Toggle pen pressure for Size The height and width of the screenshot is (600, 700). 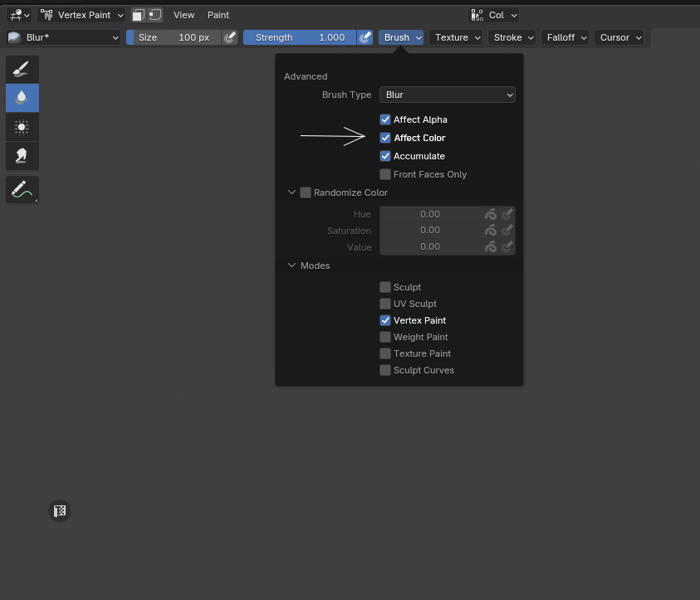(x=229, y=37)
